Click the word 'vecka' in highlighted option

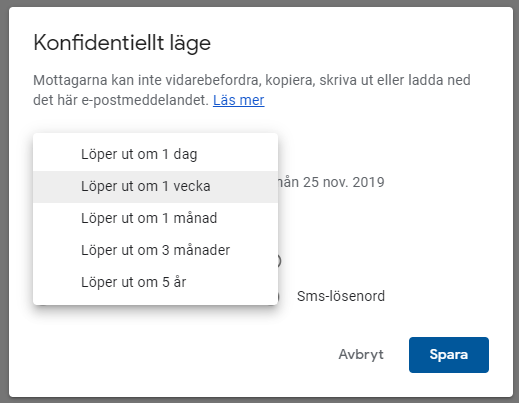(192, 187)
